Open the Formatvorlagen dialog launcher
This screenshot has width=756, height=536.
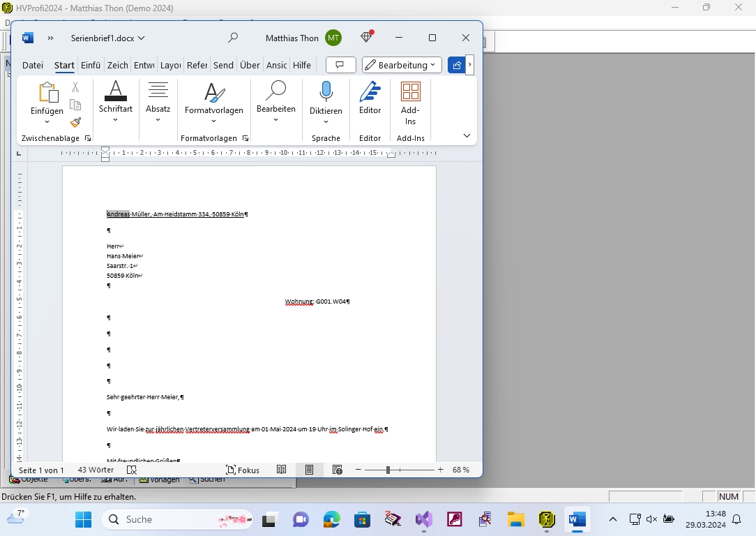click(x=245, y=138)
